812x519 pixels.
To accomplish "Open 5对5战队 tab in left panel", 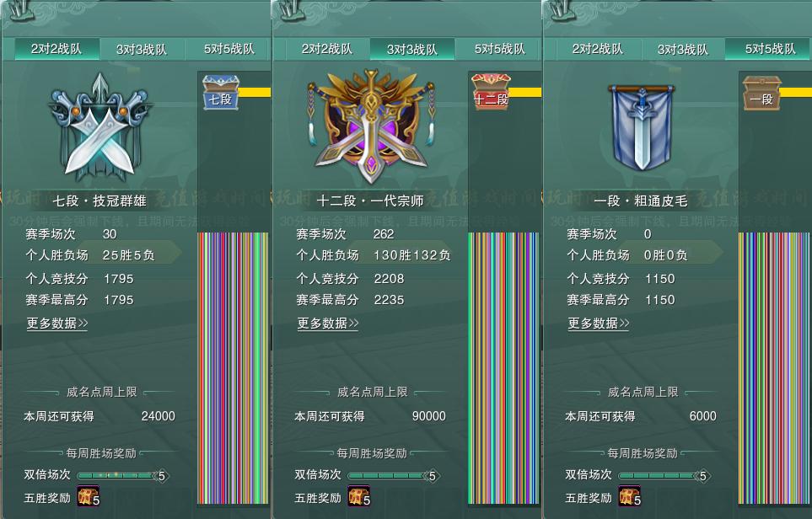I will pos(229,49).
